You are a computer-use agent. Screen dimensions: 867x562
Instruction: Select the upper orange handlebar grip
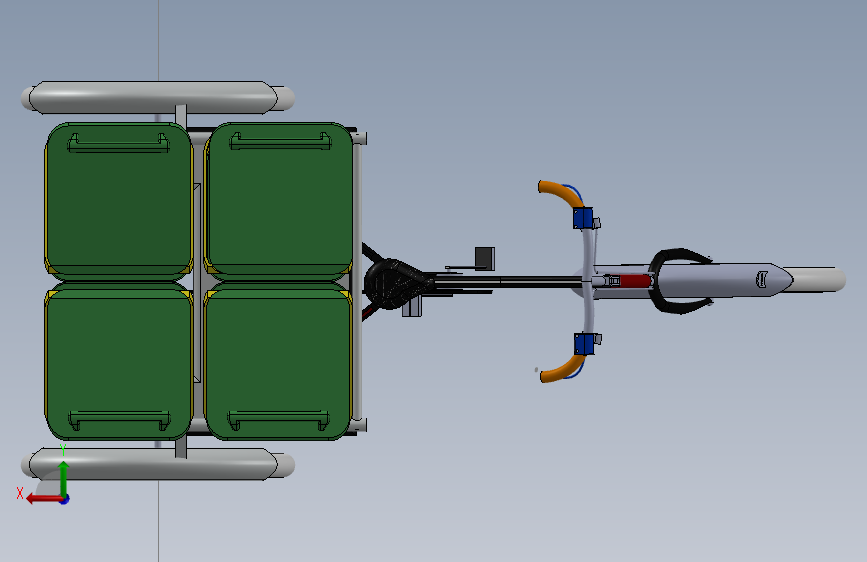pyautogui.click(x=560, y=194)
